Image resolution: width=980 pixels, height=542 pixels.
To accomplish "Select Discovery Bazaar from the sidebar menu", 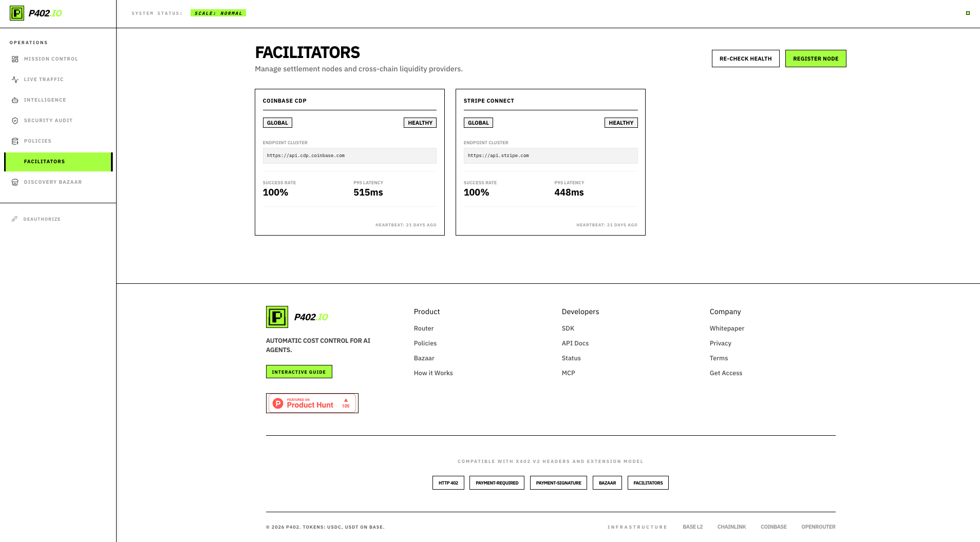I will [52, 182].
